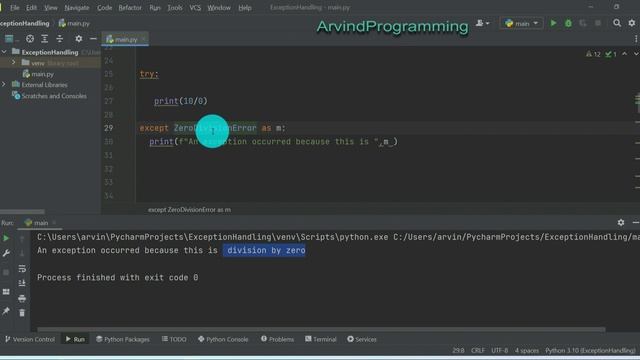The width and height of the screenshot is (640, 360).
Task: Open Version Control tool window
Action: (x=30, y=339)
